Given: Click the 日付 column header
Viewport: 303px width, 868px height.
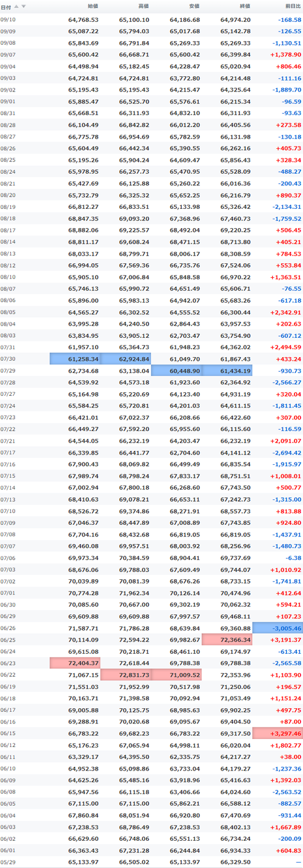Looking at the screenshot, I should pyautogui.click(x=6, y=6).
